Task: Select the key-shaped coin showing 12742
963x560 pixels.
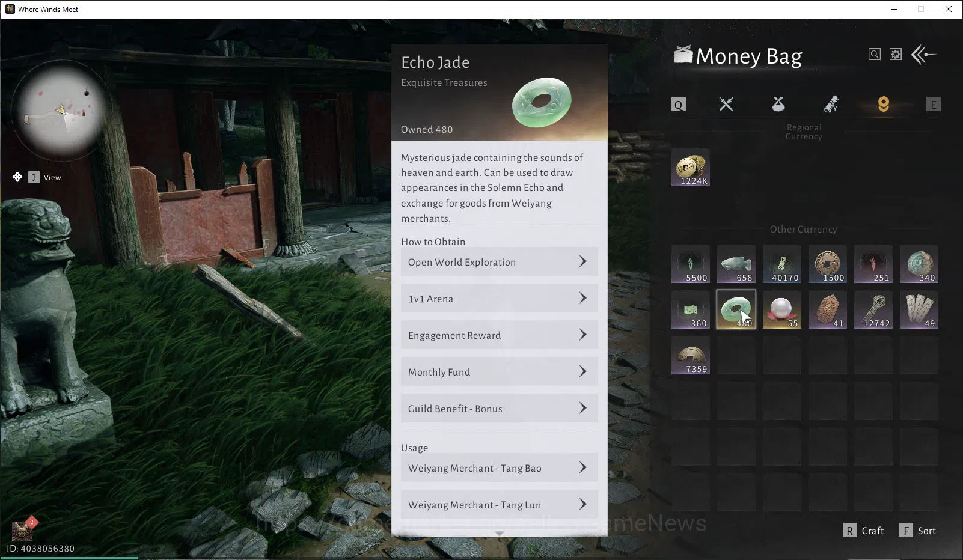Action: coord(873,310)
